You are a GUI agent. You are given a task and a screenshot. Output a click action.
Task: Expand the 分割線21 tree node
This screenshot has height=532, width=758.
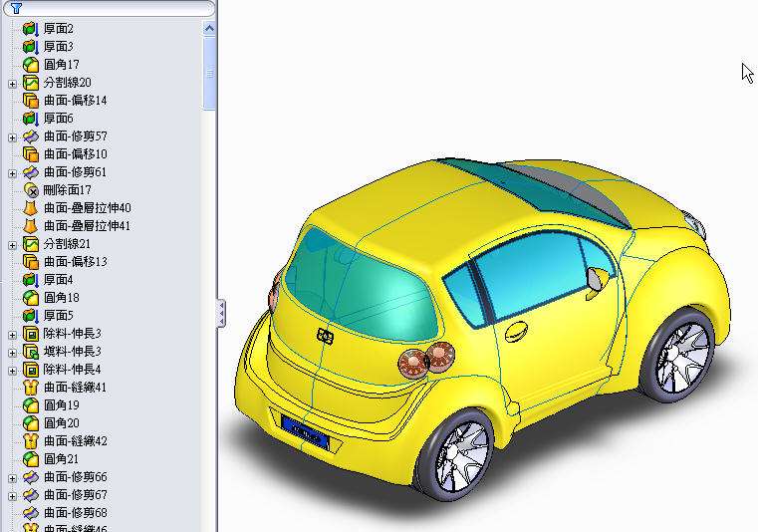pyautogui.click(x=13, y=245)
